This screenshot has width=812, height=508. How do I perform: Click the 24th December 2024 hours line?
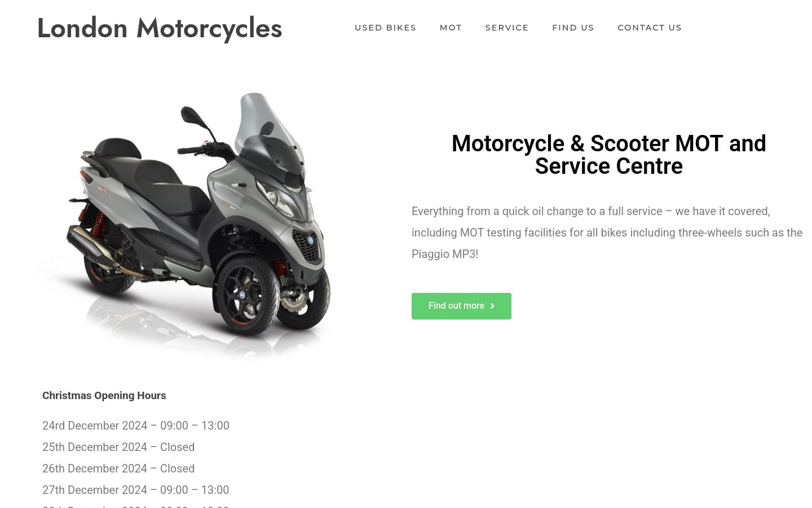(x=136, y=426)
